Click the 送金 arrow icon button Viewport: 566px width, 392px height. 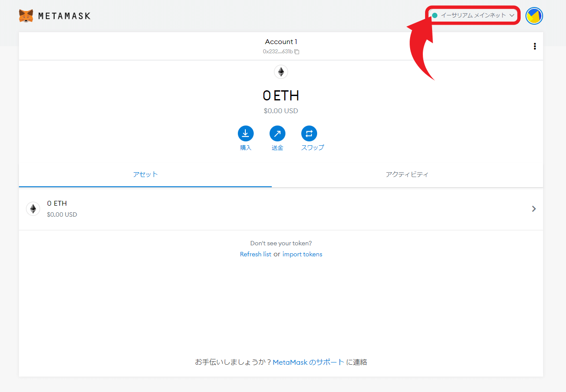(x=277, y=133)
